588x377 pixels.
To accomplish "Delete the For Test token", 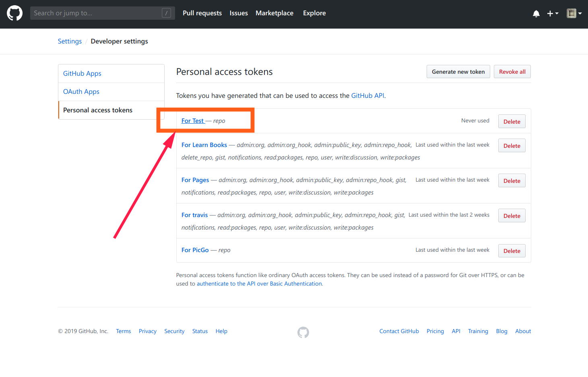I will pos(512,122).
